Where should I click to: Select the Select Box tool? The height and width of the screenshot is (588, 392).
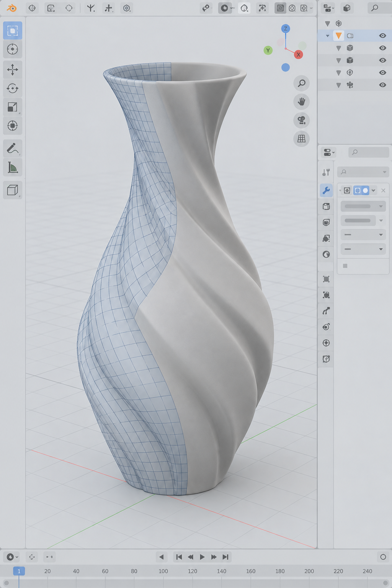13,31
